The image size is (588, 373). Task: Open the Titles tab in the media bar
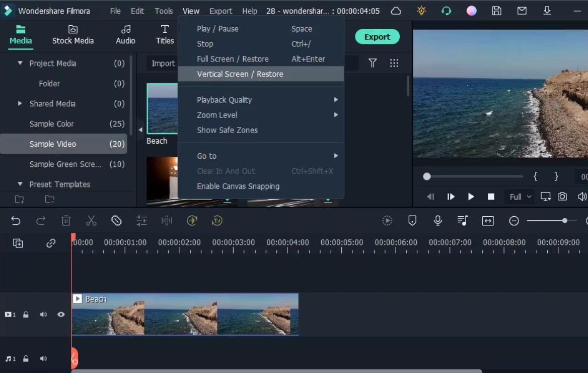coord(165,35)
